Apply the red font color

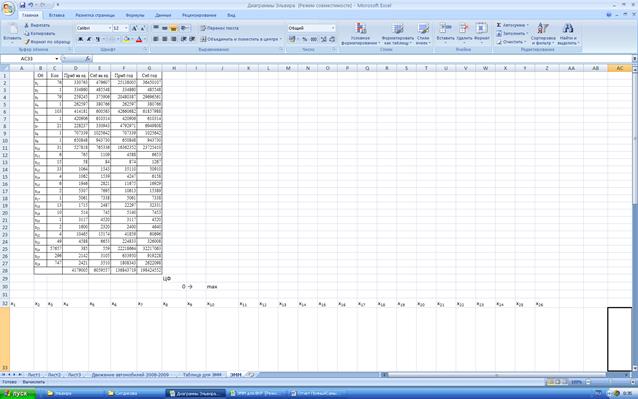(139, 39)
